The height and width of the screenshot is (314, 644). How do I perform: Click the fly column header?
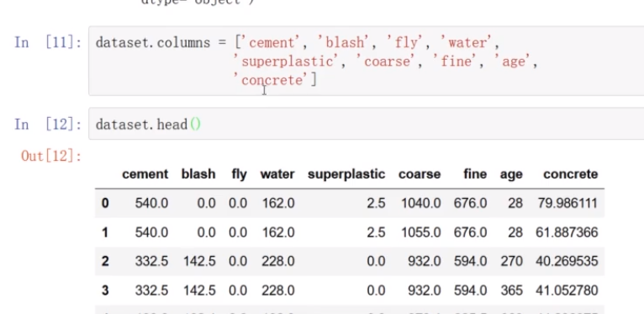(239, 174)
